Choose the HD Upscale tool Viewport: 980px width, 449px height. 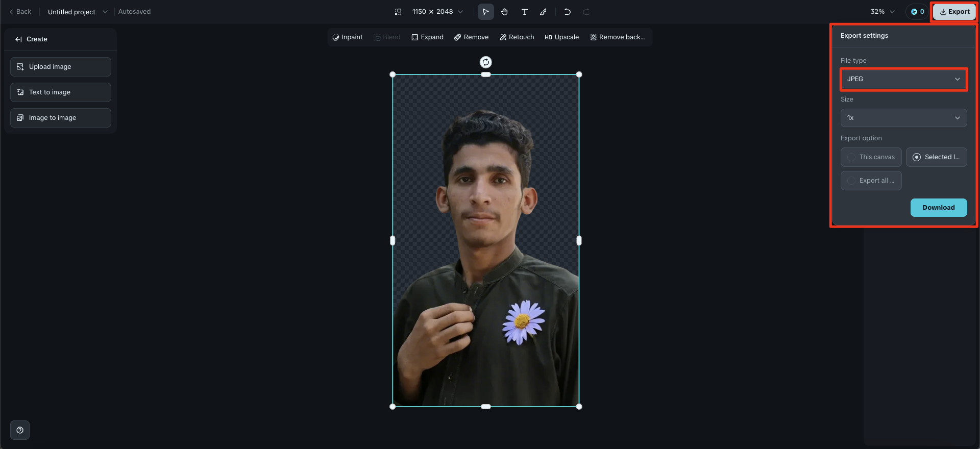561,37
